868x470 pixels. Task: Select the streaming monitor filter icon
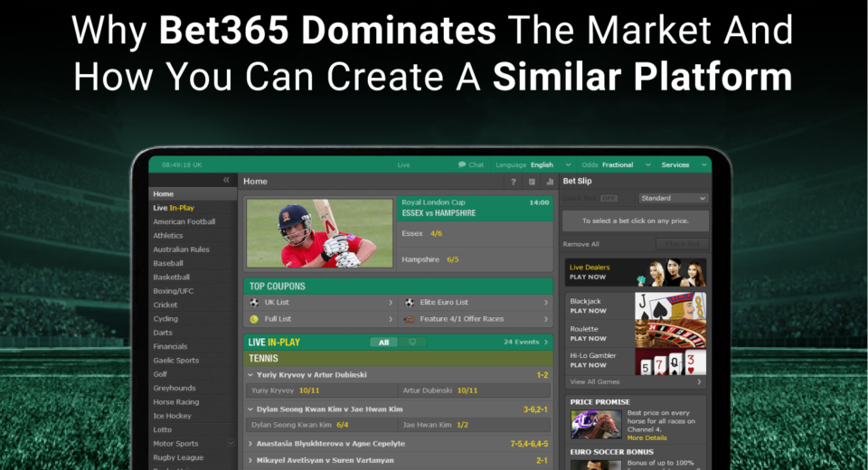click(412, 343)
